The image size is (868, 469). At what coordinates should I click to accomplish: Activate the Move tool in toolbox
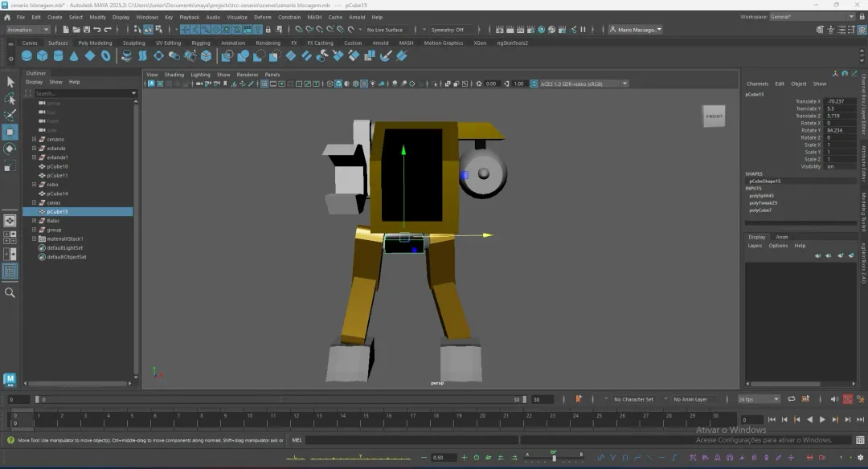[x=10, y=133]
